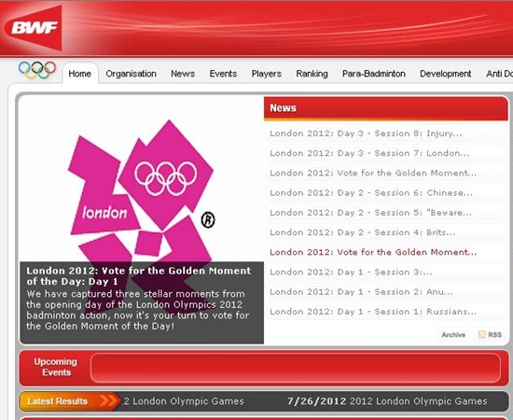
Task: Open Day 2 Session 4 Brits article
Action: coord(363,232)
